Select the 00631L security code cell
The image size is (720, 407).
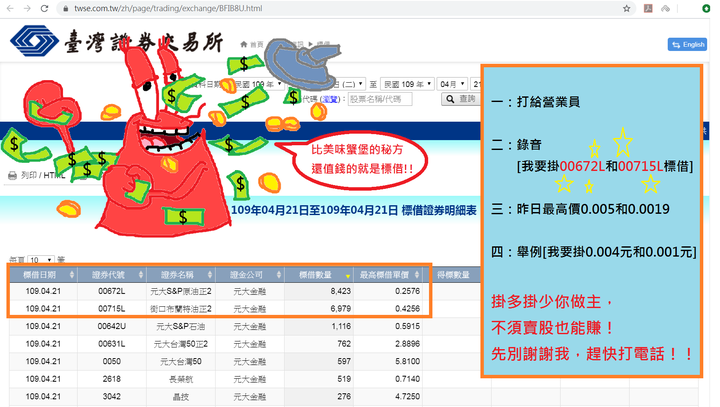112,344
